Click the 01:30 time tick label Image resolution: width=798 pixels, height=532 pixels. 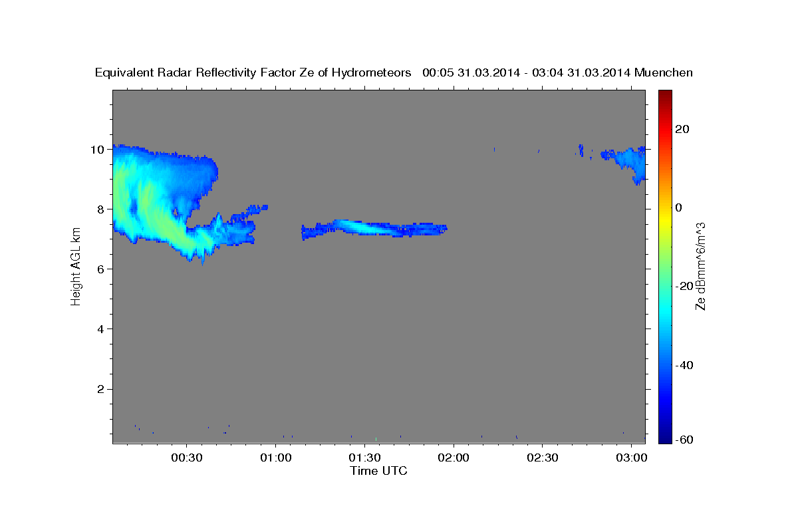pos(364,458)
